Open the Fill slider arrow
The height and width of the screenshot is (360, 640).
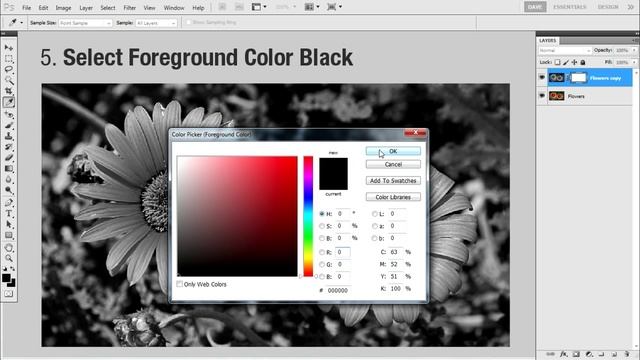[x=635, y=62]
